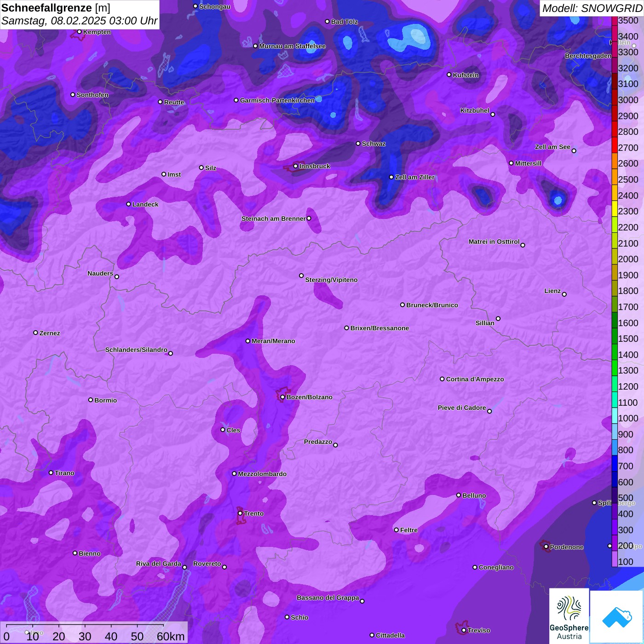644x644 pixels.
Task: Click the 'Zell am See' label
Action: [552, 147]
